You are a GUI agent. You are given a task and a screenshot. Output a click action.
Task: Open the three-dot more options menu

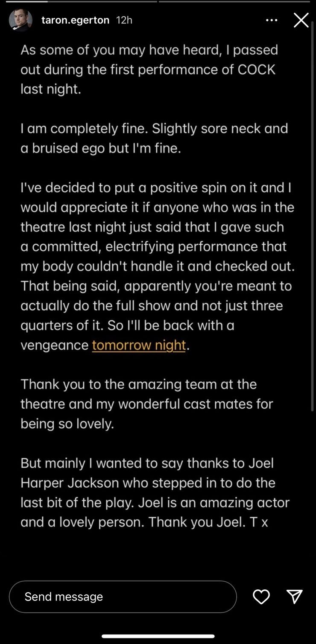(272, 20)
